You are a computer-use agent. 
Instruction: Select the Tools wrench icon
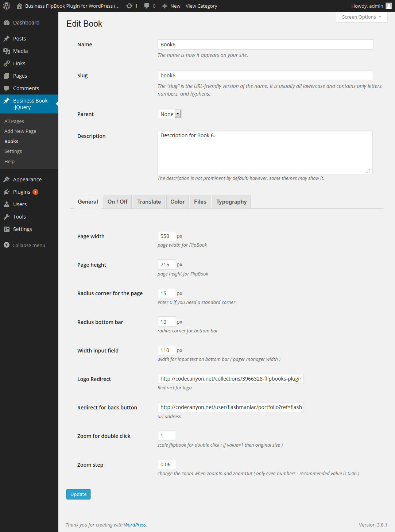point(7,216)
